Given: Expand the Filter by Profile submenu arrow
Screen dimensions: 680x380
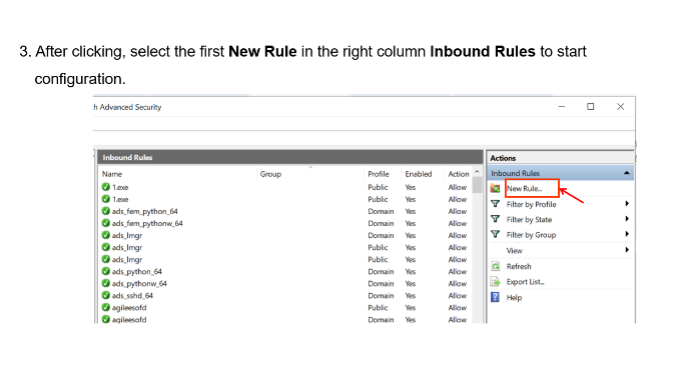Looking at the screenshot, I should tap(627, 204).
